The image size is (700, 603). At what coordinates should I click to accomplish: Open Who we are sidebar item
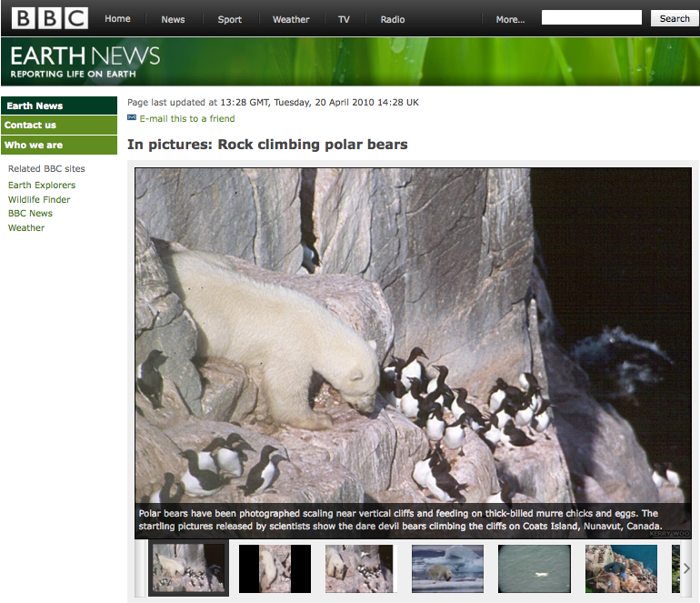click(34, 146)
